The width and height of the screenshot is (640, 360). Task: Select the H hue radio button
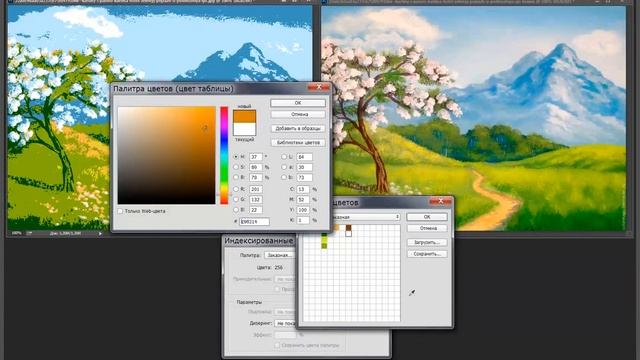[236, 157]
